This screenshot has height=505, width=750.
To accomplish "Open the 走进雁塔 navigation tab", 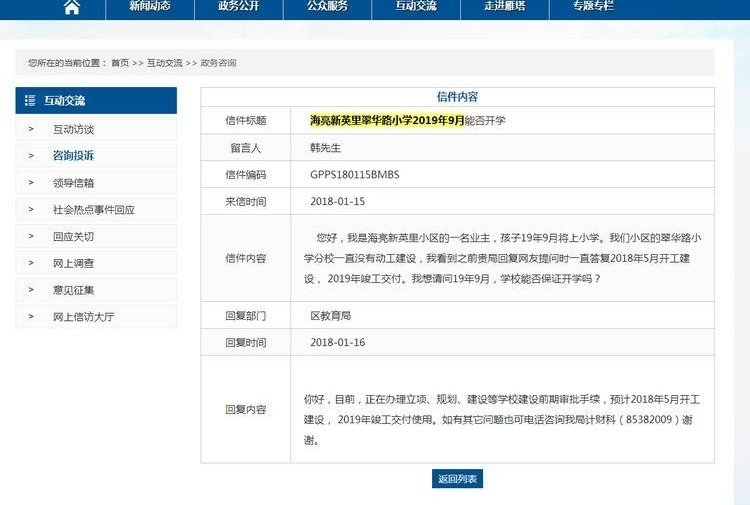I will (505, 6).
